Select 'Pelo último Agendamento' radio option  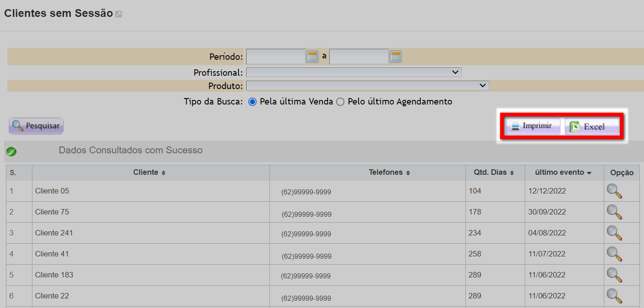[340, 102]
